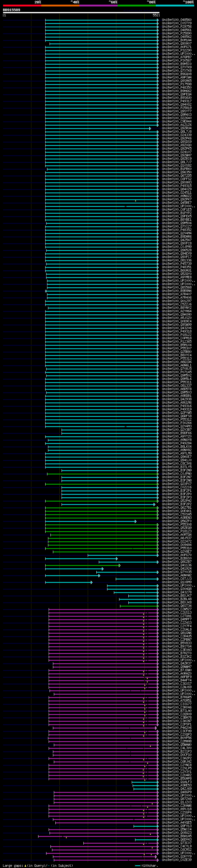Click the cyan ~100% identity legend segment
Viewport: 197px width, 868px height.
175,6
